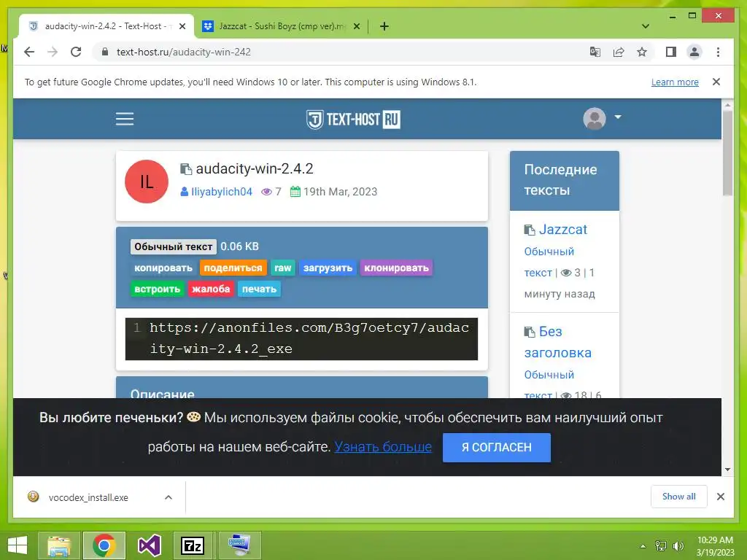Click the red IL author avatar
The height and width of the screenshot is (560, 747).
(146, 182)
